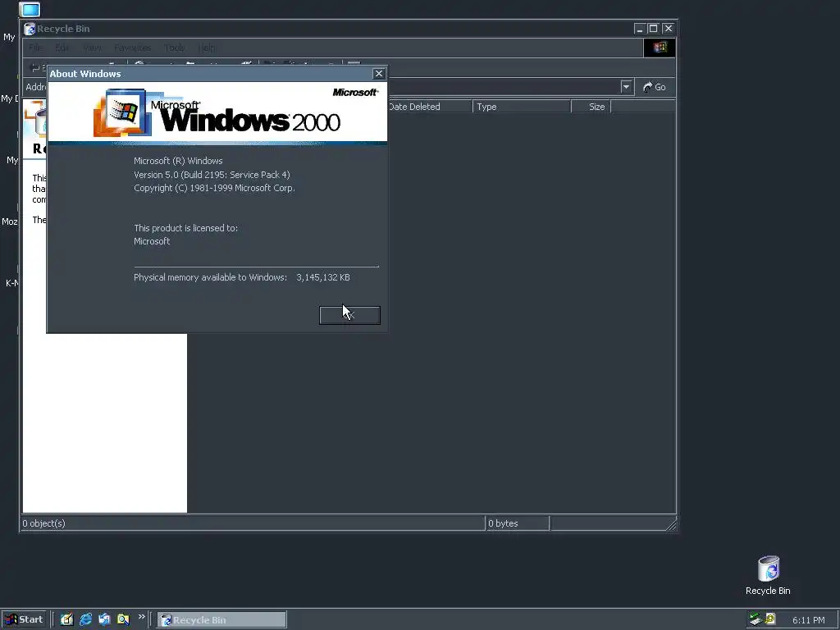The width and height of the screenshot is (840, 630).
Task: Click 'This product is licensed to:' text
Action: [x=185, y=228]
